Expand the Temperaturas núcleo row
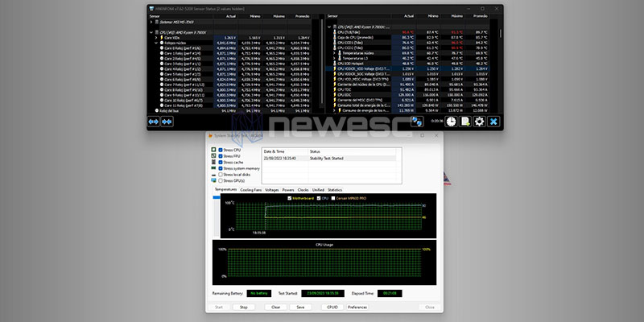 (x=334, y=53)
